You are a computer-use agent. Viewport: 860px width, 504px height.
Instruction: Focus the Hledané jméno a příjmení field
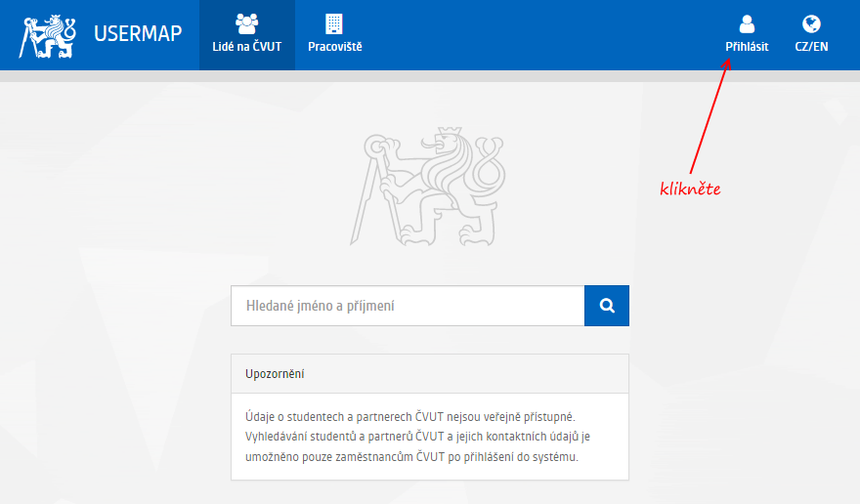(x=408, y=306)
